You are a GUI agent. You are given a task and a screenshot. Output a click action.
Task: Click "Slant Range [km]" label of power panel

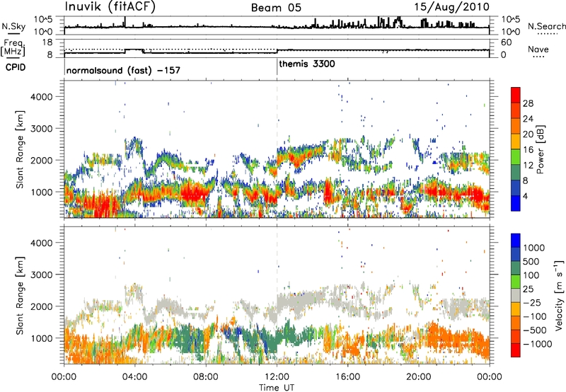(x=20, y=149)
